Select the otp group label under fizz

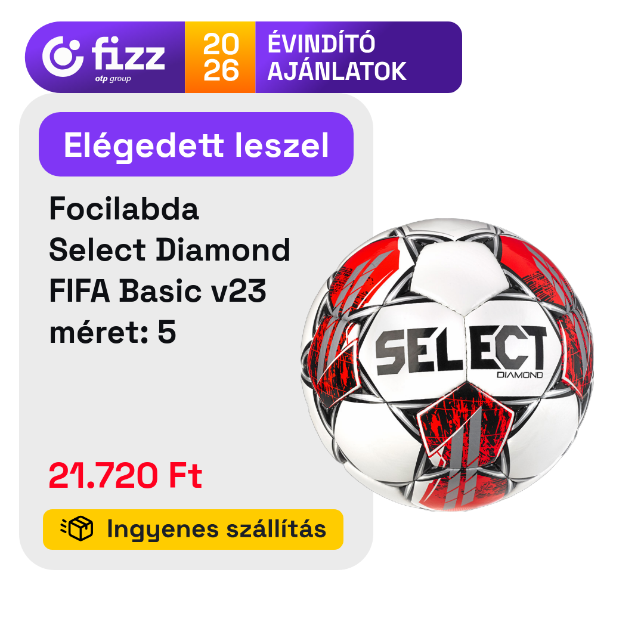[x=113, y=79]
